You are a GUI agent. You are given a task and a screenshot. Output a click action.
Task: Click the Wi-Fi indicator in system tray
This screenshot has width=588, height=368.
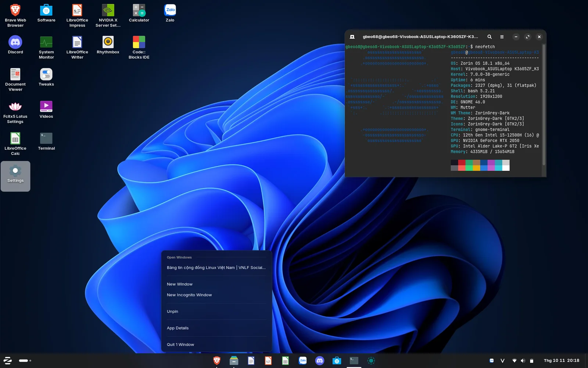514,361
